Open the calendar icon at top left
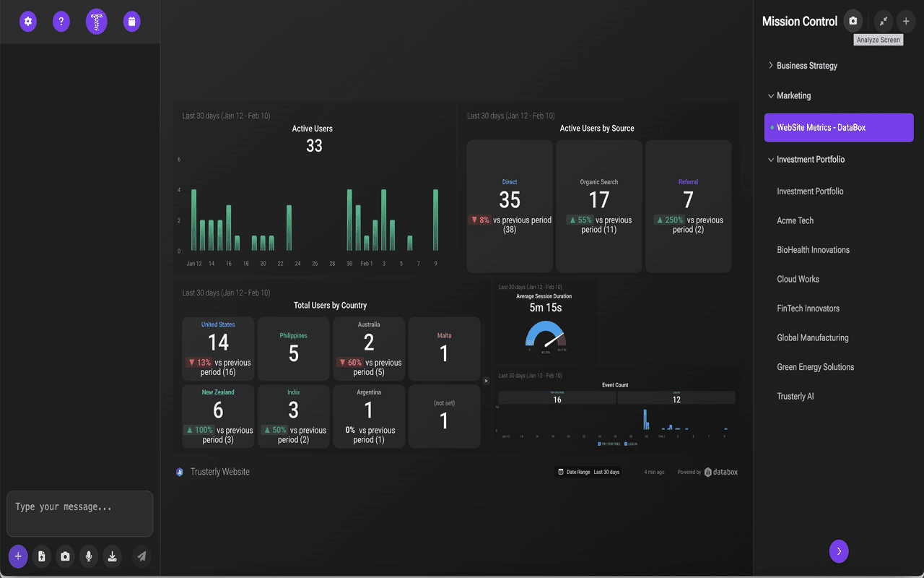 click(131, 22)
